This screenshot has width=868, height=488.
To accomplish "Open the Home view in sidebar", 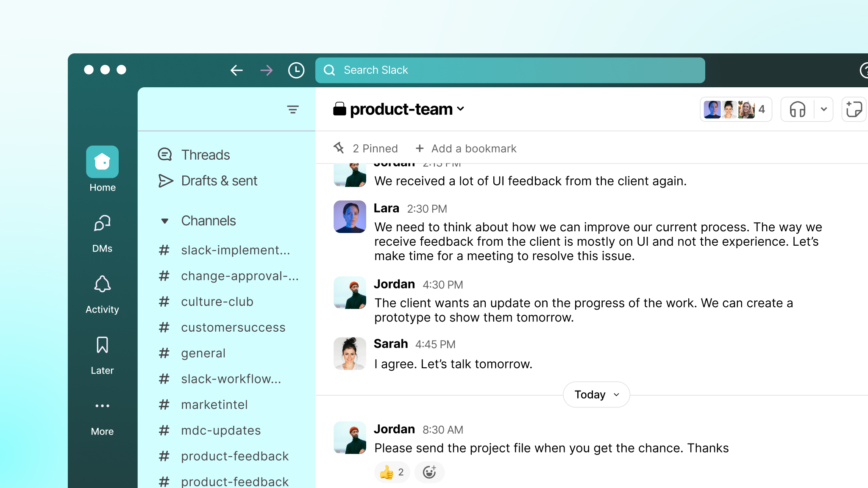I will pos(102,162).
